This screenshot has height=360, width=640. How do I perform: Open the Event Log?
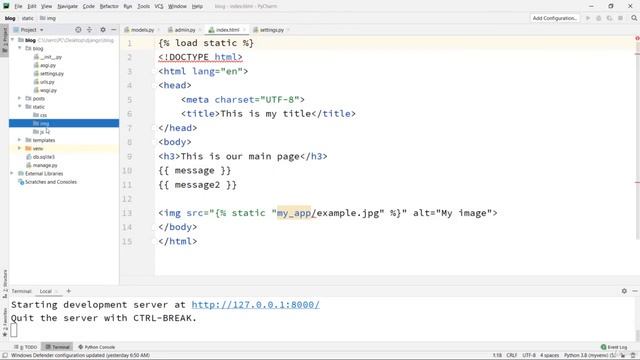[x=614, y=347]
